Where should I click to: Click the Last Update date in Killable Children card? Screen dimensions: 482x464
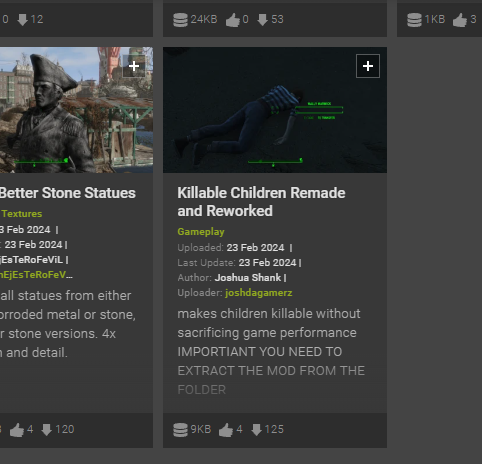pos(267,263)
